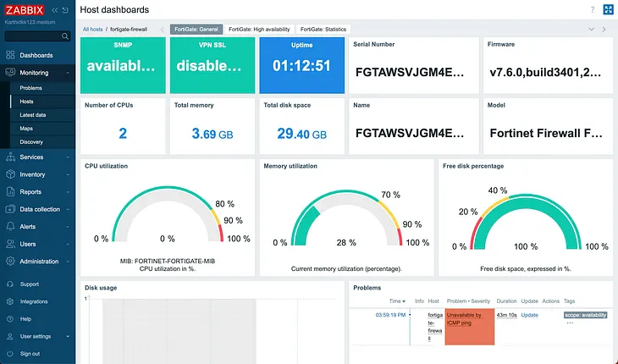618x364 pixels.
Task: Switch to FortiGate: Statistics tab
Action: (x=323, y=29)
